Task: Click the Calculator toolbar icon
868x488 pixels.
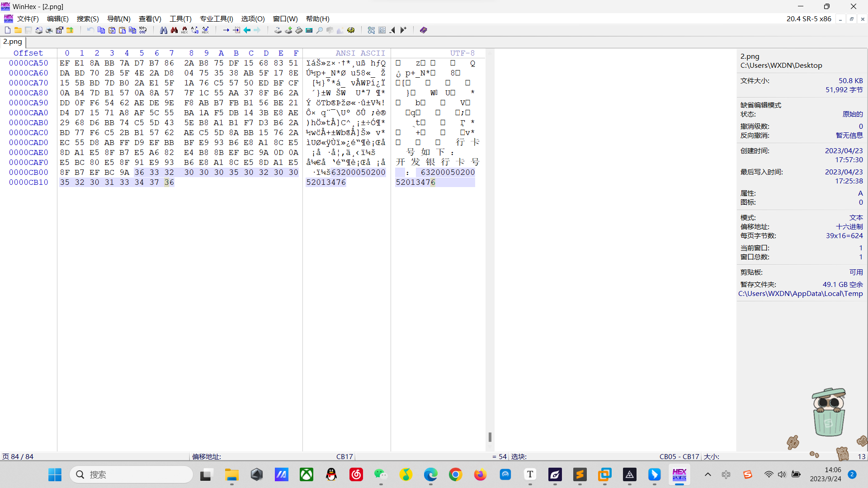Action: click(309, 30)
